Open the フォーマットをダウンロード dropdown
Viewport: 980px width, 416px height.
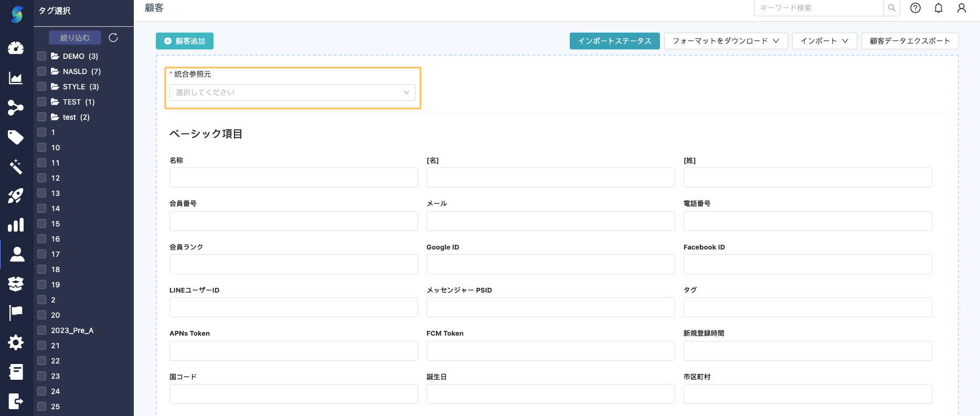[x=726, y=41]
